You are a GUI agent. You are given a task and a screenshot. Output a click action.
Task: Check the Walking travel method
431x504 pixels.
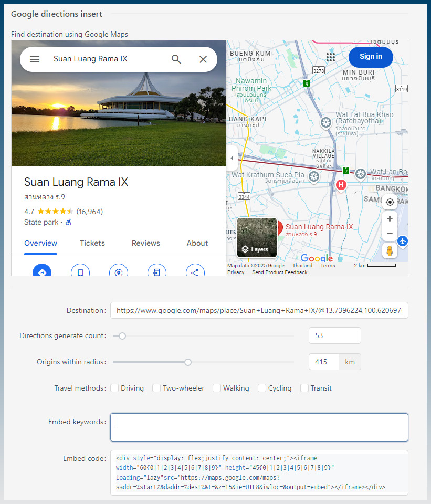217,388
